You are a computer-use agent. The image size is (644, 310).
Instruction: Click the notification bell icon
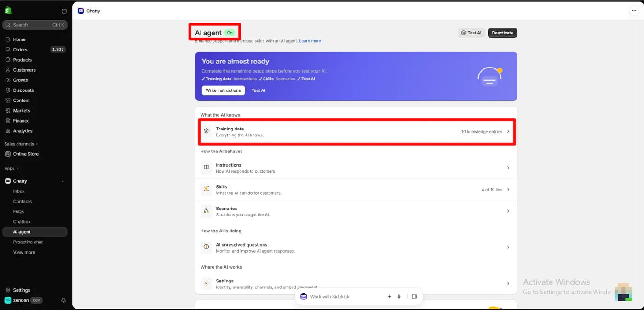(x=63, y=300)
